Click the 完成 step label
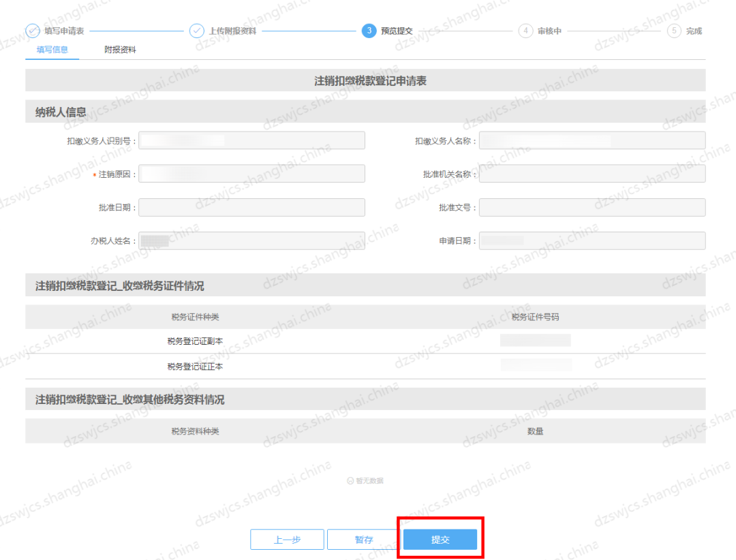This screenshot has width=736, height=560. click(x=694, y=31)
